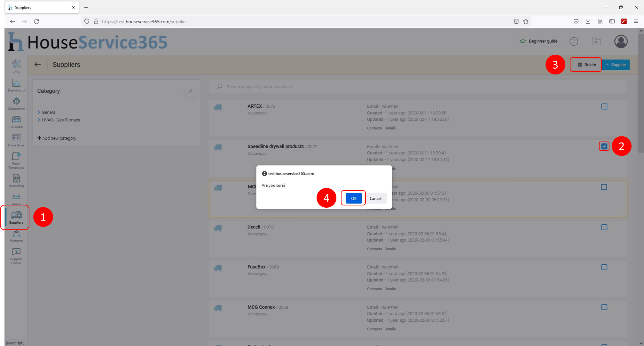This screenshot has height=346, width=644.
Task: Check the ARTEX supplier checkbox
Action: tap(604, 106)
